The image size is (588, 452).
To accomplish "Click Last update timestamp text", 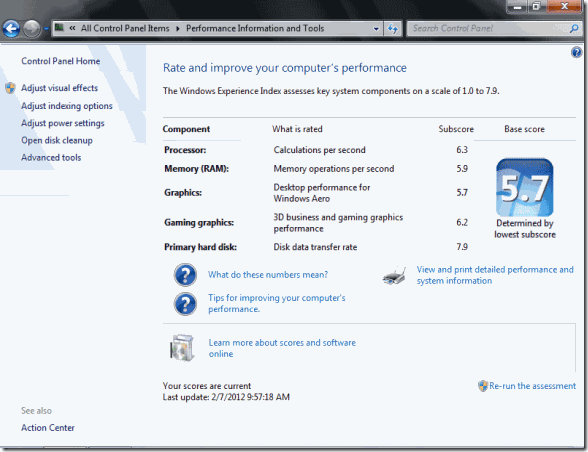I will [x=226, y=397].
